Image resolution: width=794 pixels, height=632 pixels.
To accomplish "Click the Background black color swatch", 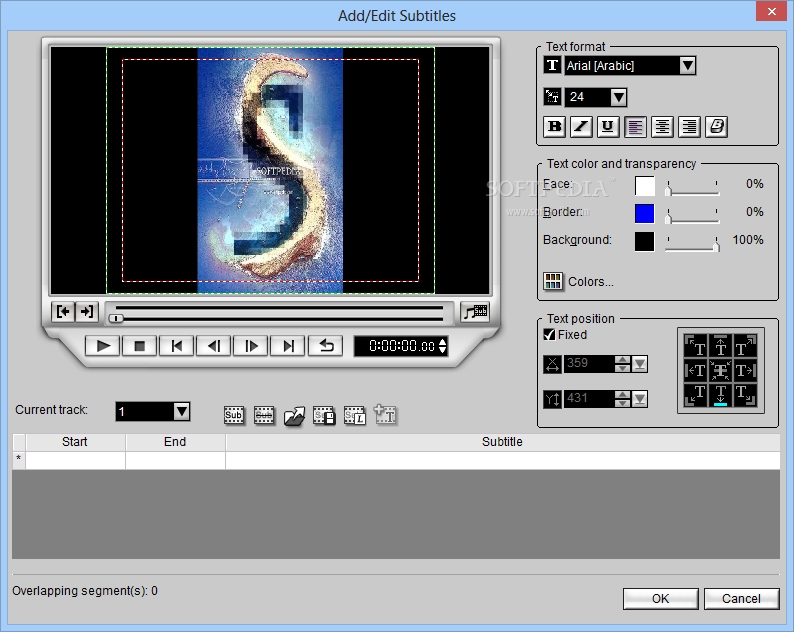I will point(644,242).
